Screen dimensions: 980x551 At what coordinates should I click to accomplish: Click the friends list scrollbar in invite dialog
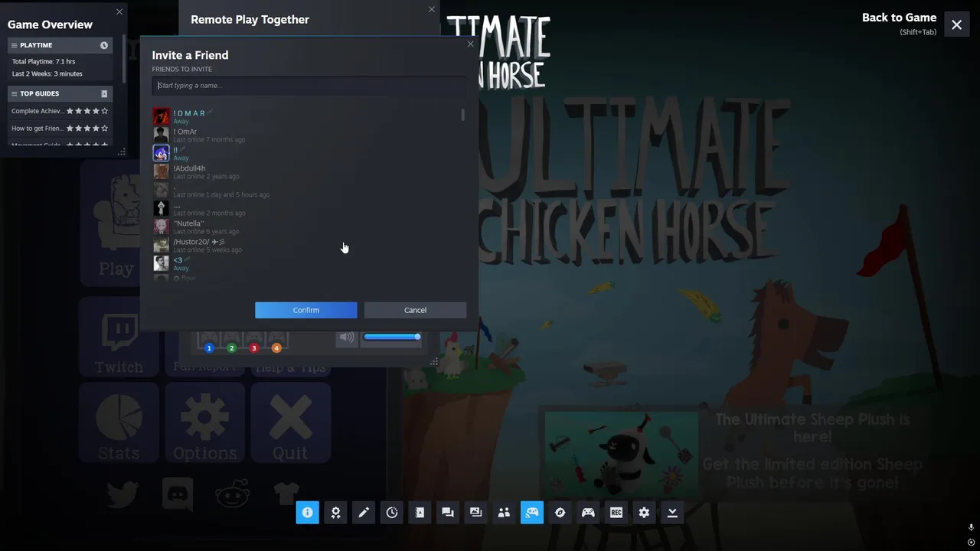[x=462, y=115]
